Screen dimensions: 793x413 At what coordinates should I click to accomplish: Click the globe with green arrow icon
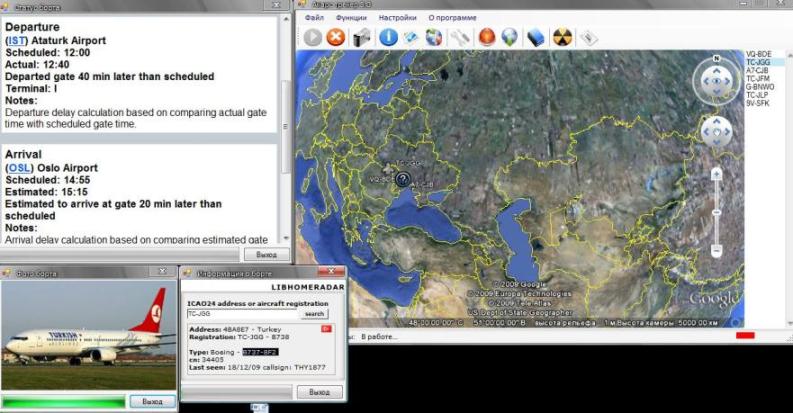coord(510,37)
